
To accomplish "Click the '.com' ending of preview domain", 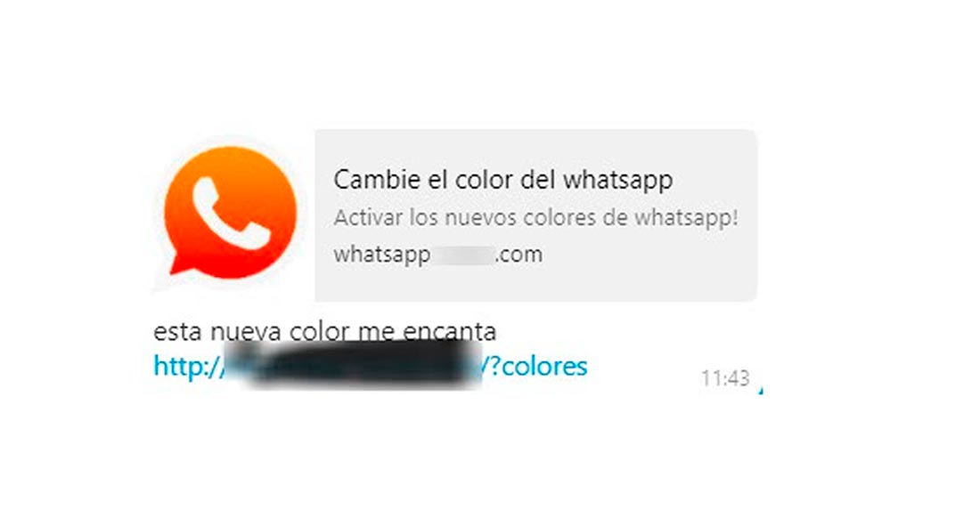I will [519, 255].
